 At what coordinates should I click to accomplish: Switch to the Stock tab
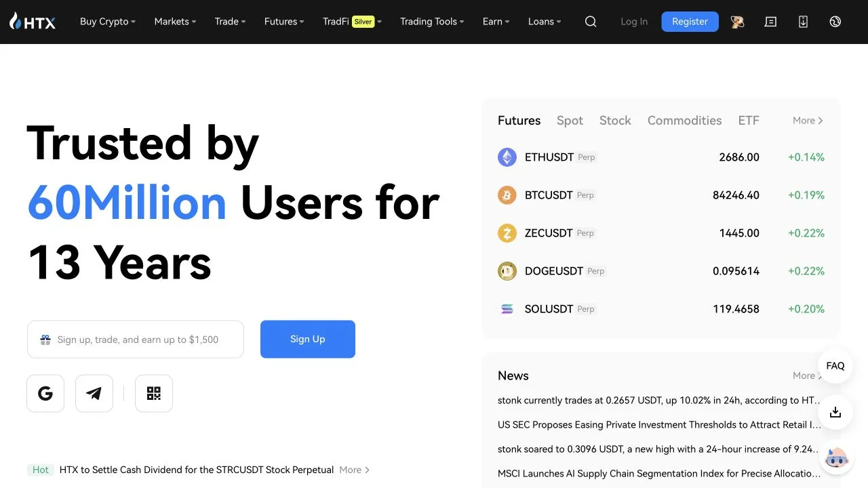(x=615, y=121)
